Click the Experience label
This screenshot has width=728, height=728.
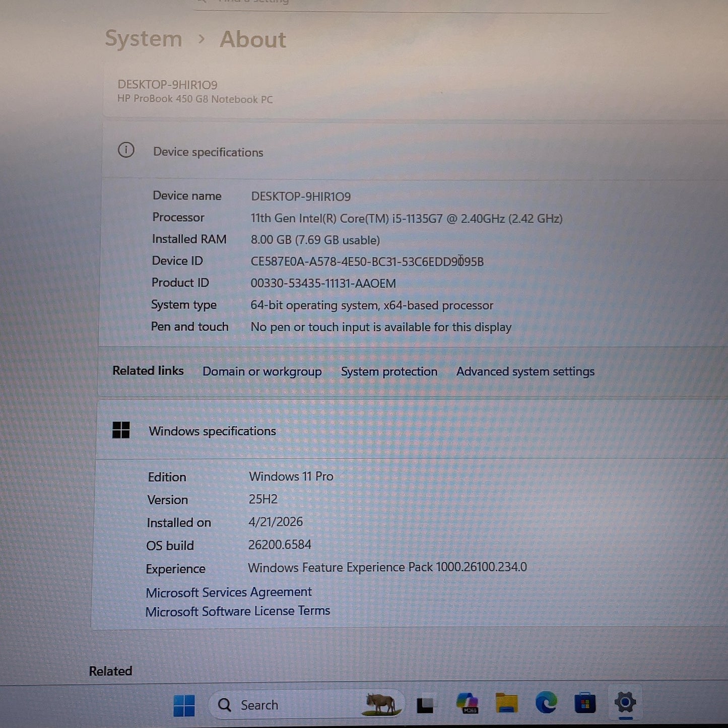pyautogui.click(x=176, y=569)
